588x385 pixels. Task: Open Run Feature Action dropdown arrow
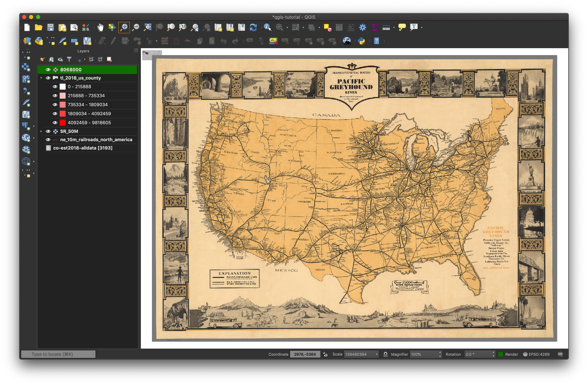287,28
